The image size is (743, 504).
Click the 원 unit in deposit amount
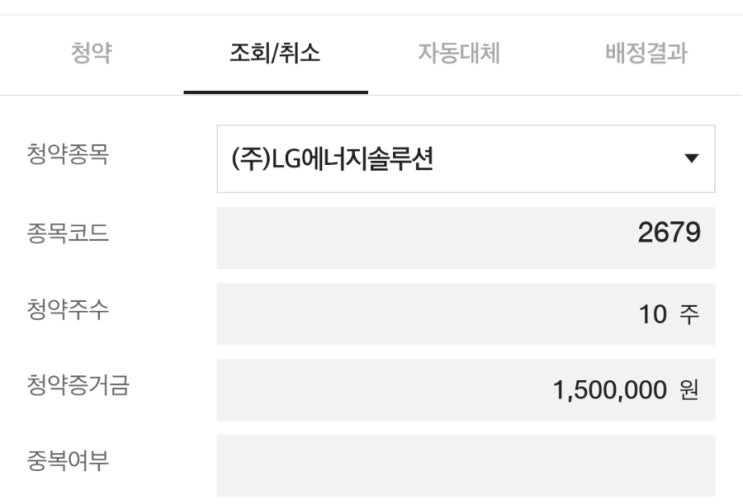(x=689, y=390)
